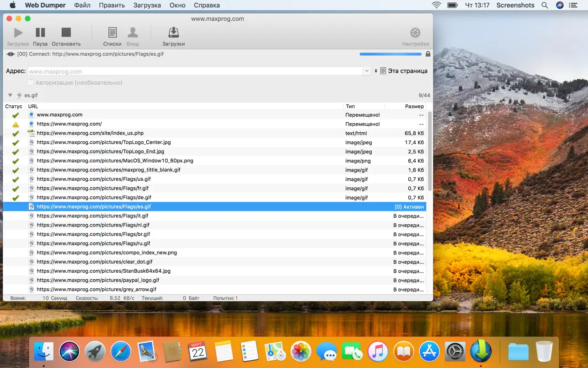Open the Загрузка menu in menu bar
This screenshot has height=368, width=588.
147,5
